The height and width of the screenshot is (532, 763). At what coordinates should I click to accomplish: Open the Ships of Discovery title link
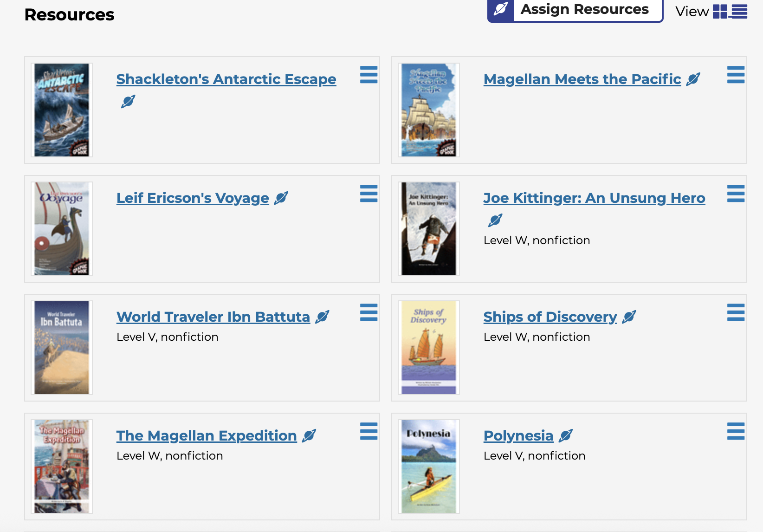coord(550,317)
